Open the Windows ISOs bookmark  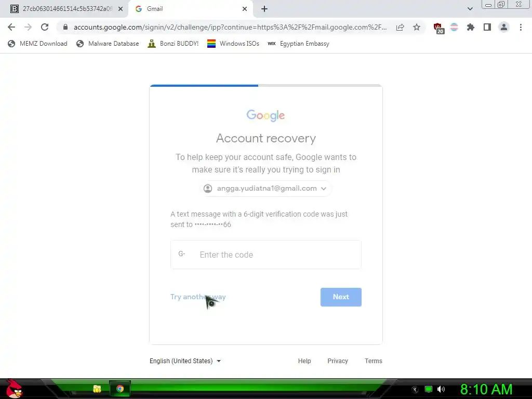pyautogui.click(x=233, y=44)
